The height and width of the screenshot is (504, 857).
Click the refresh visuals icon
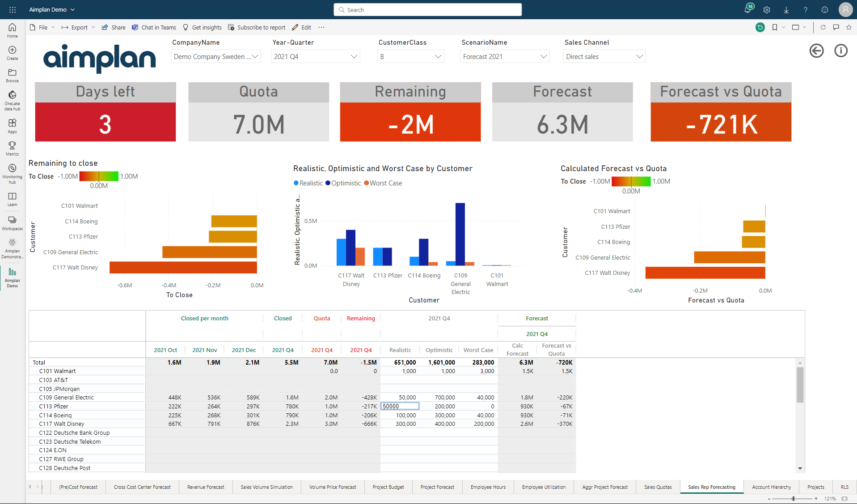(x=823, y=27)
